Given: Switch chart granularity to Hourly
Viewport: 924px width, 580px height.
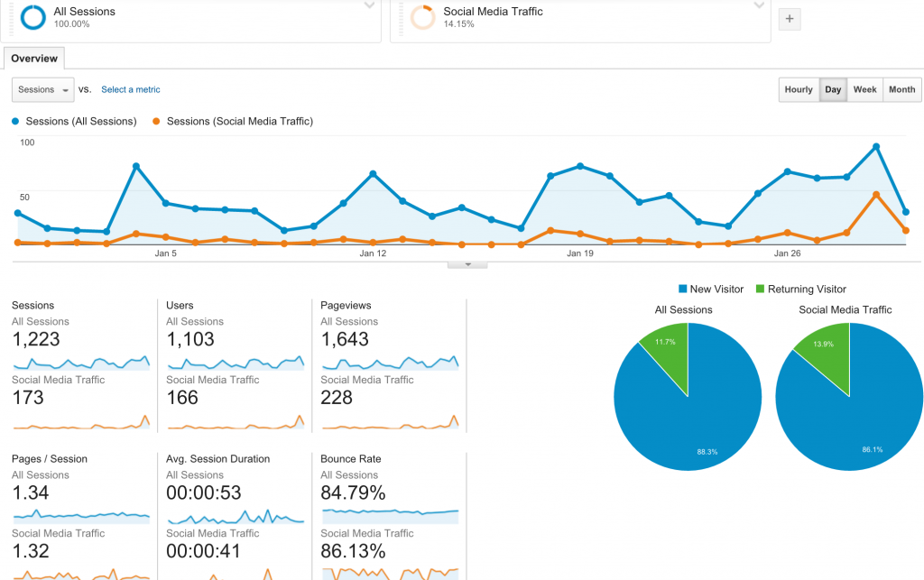Looking at the screenshot, I should click(799, 89).
